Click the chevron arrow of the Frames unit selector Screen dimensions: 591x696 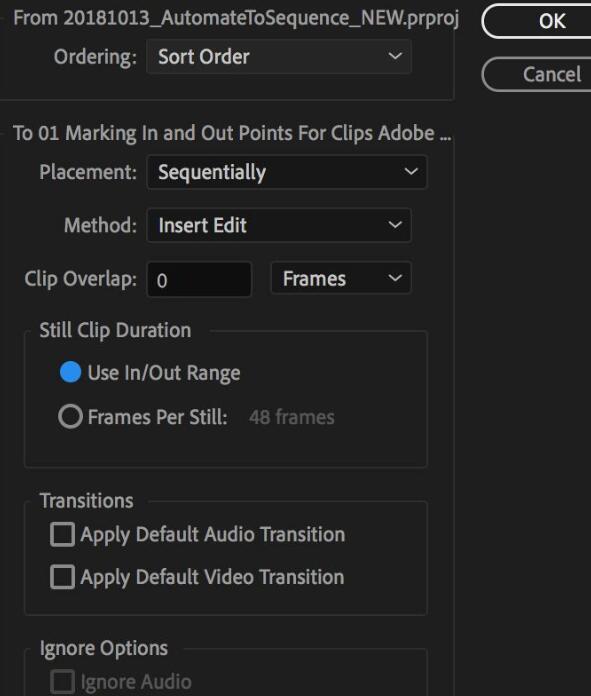coord(395,278)
